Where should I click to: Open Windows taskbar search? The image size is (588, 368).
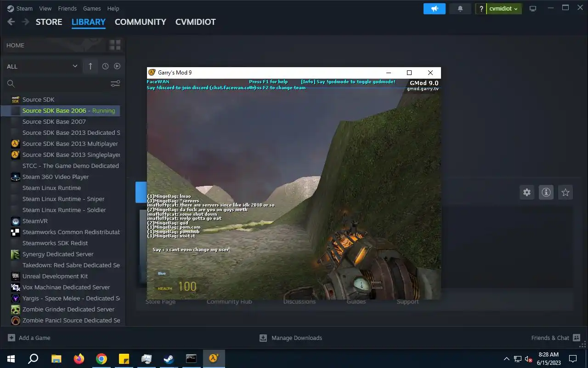click(x=33, y=359)
